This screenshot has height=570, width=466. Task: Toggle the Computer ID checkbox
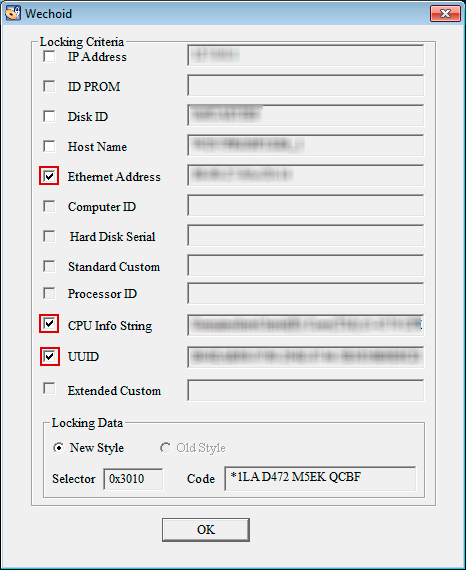49,206
